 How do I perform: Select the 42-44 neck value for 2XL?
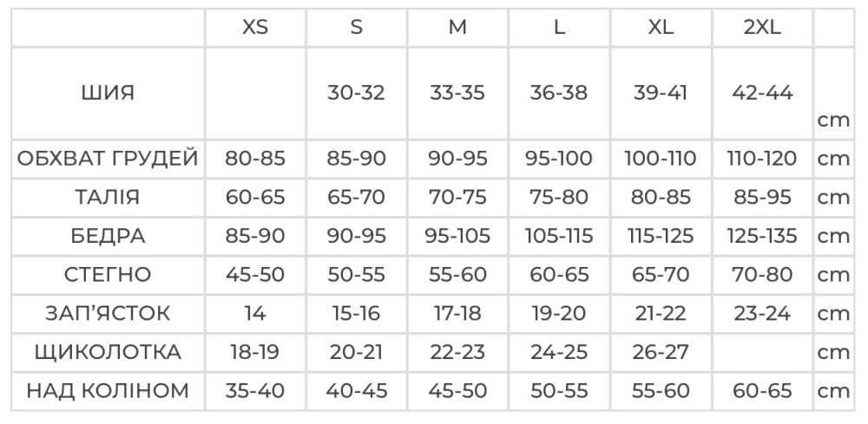click(x=762, y=93)
